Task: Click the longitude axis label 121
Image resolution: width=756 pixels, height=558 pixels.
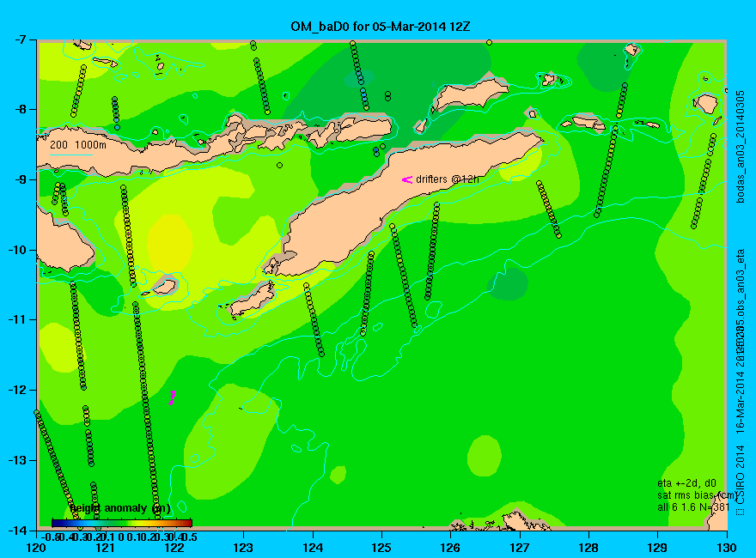Action: coord(106,548)
